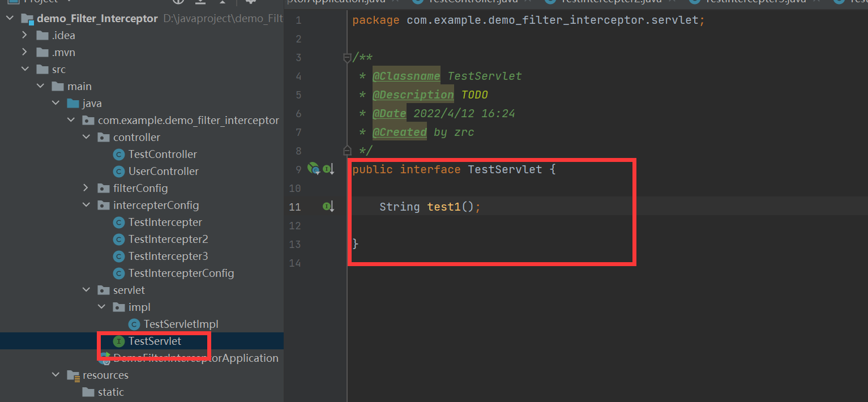
Task: Click the closing brace on line 13
Action: pos(356,244)
